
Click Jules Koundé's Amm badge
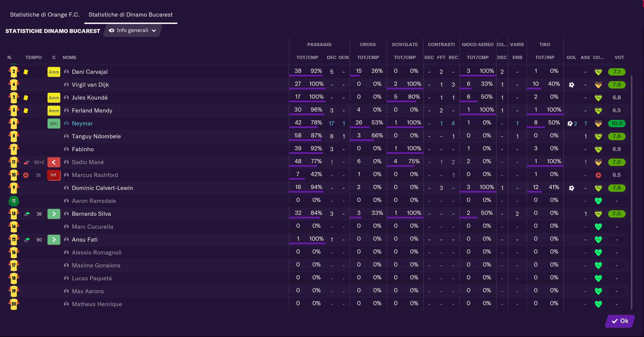click(x=54, y=98)
